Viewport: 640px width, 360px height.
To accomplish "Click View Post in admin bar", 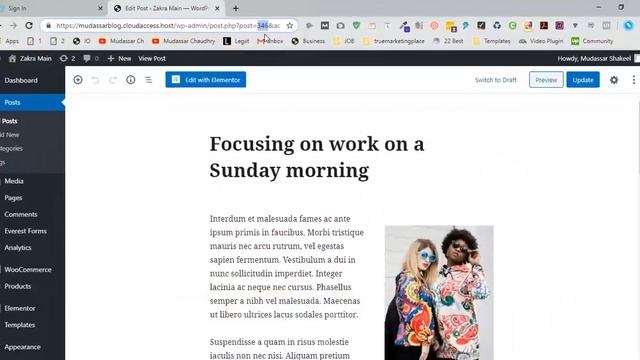I will 152,58.
